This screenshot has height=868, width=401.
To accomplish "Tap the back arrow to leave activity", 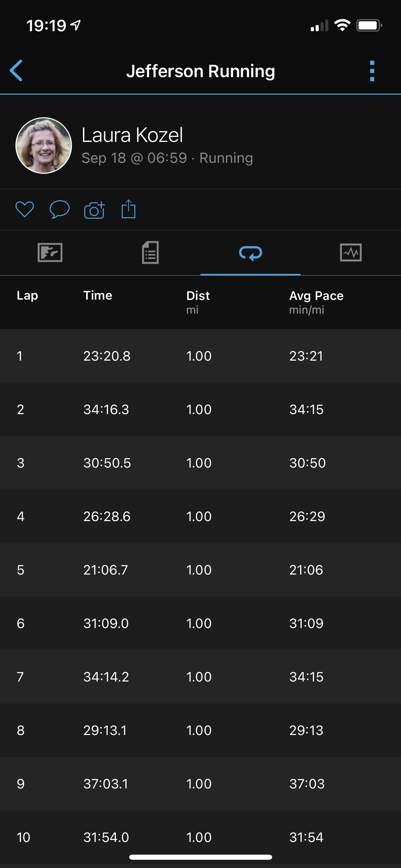I will click(x=16, y=71).
